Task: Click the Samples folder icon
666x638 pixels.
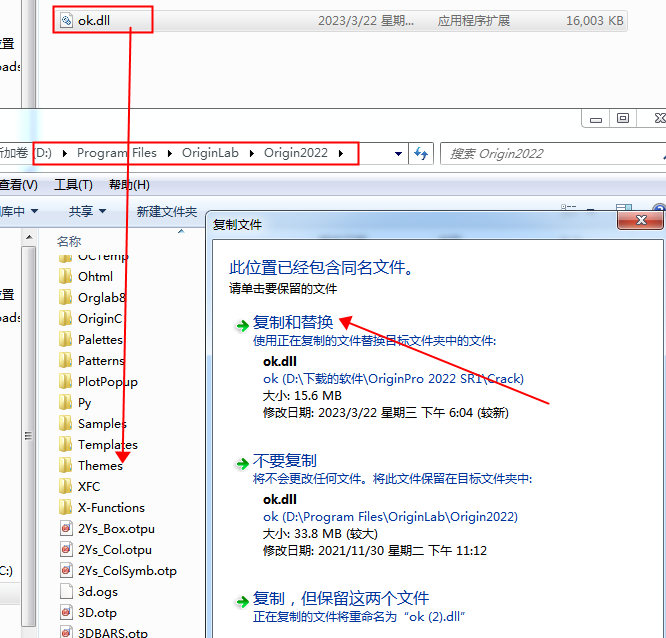Action: (65, 423)
